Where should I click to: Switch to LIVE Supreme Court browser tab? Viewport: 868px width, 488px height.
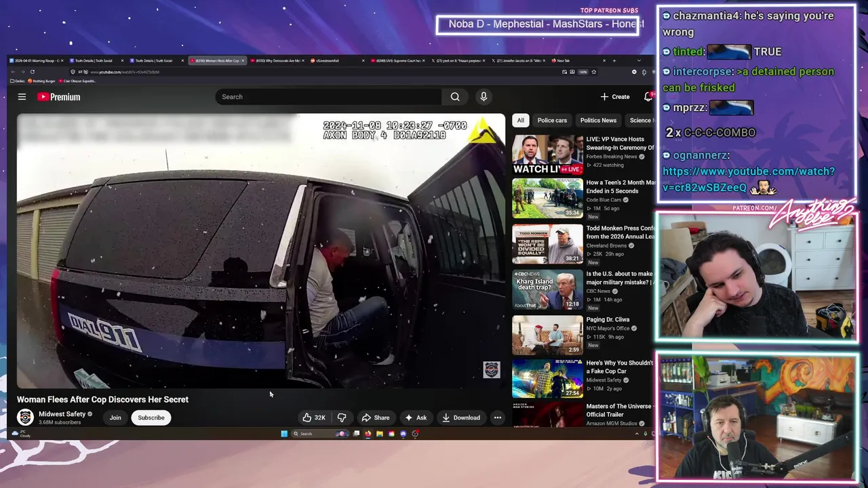click(x=399, y=60)
